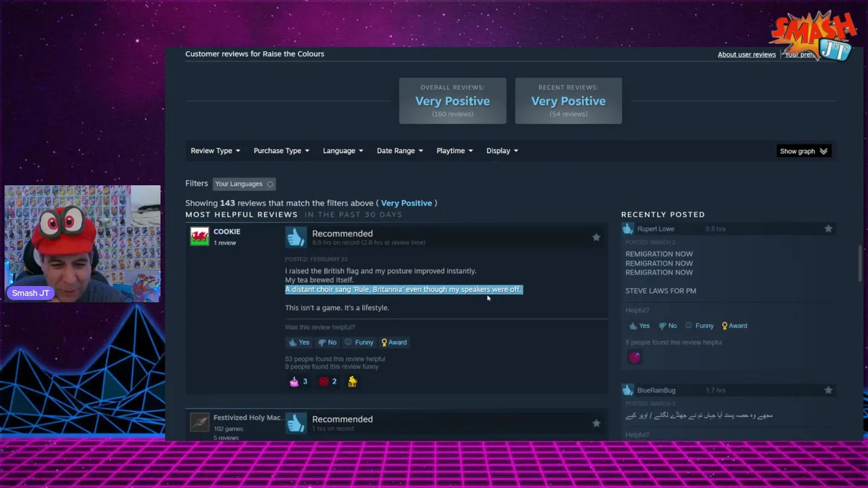Vote No on COOKIE's review
This screenshot has height=488, width=868.
tap(328, 342)
